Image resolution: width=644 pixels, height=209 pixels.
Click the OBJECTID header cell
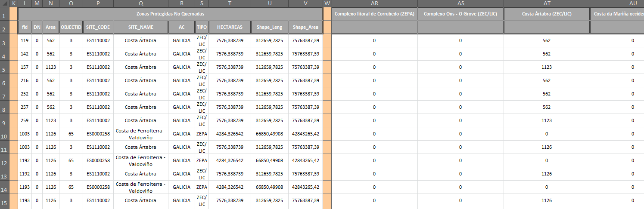[x=71, y=28]
